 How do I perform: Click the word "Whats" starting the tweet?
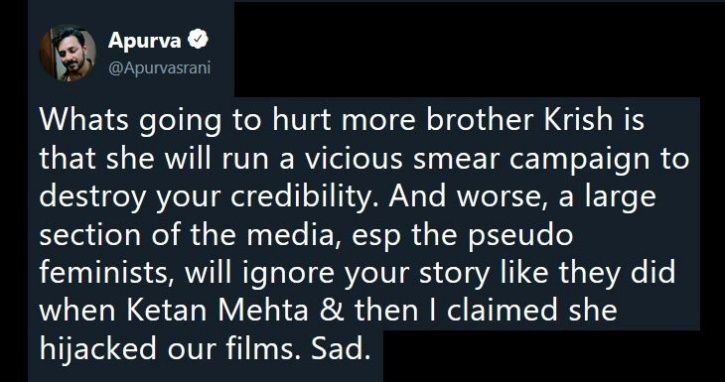(83, 120)
